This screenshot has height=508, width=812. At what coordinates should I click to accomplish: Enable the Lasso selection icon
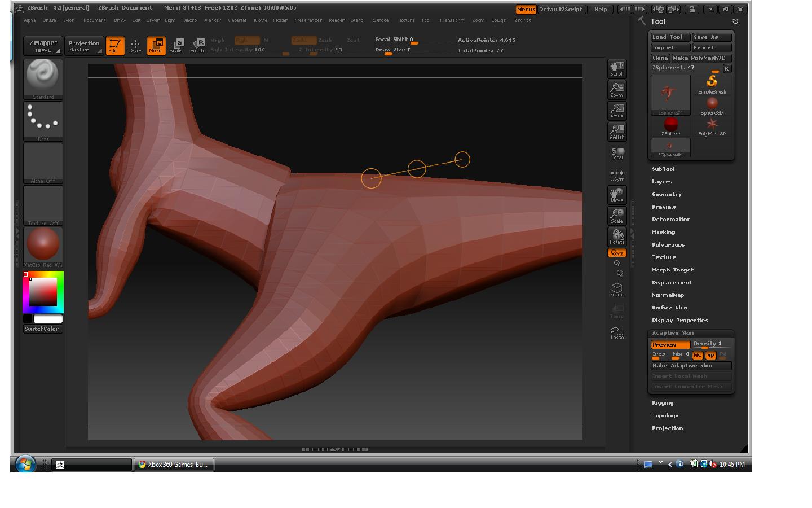coord(617,332)
